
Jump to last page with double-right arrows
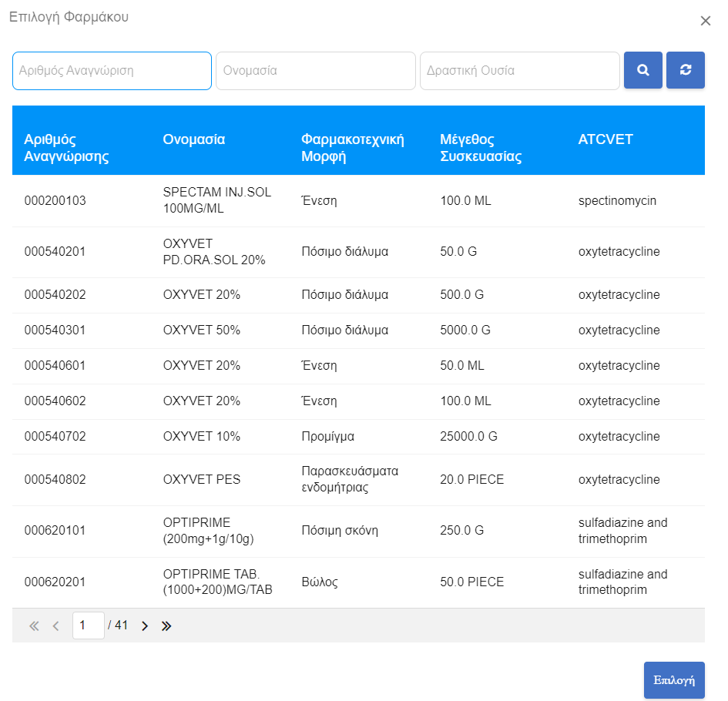click(166, 626)
